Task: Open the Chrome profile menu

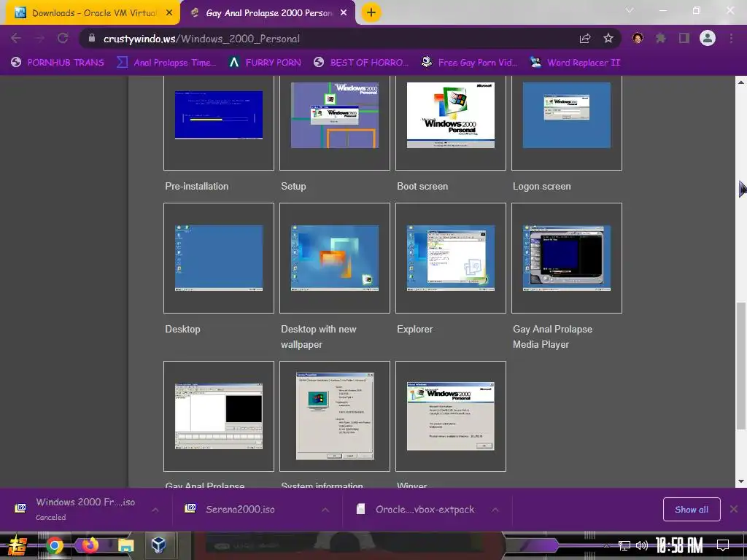Action: tap(708, 39)
